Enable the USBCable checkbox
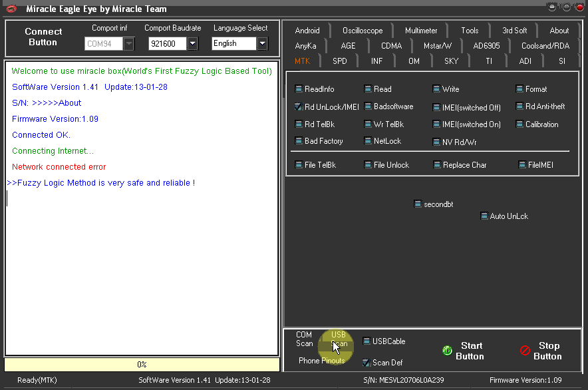The image size is (588, 390). 367,341
